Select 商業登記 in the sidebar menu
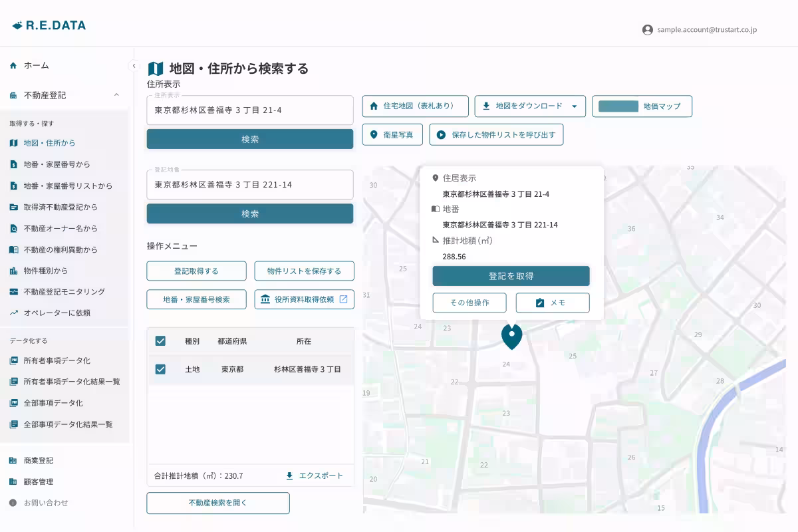Screen dimensions: 798x532 [x=40, y=460]
